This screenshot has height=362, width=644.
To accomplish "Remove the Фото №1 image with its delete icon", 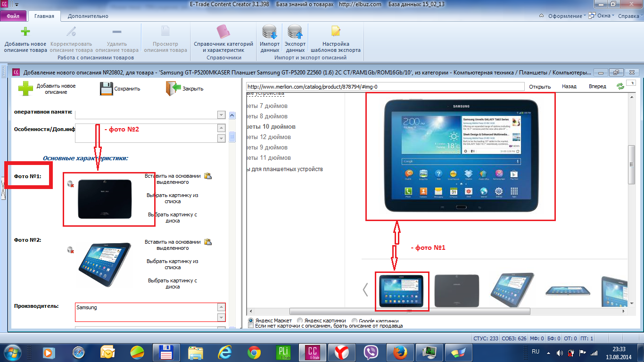I will point(70,184).
